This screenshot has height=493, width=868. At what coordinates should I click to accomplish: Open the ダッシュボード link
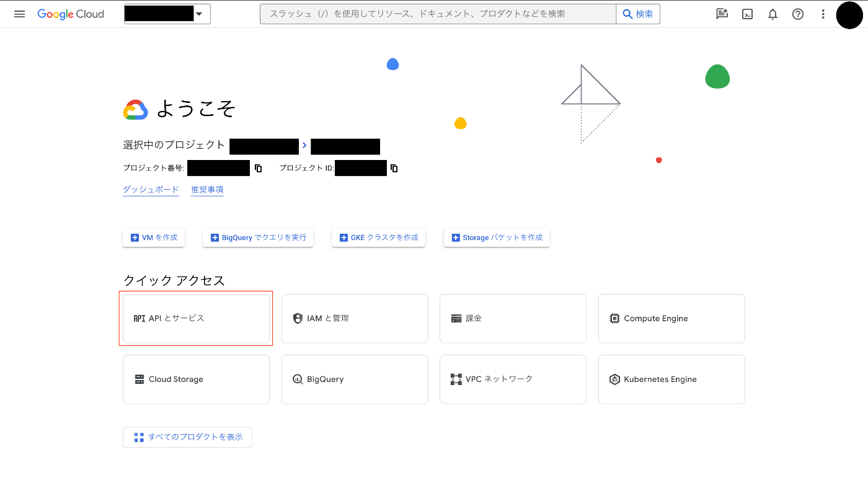tap(151, 190)
